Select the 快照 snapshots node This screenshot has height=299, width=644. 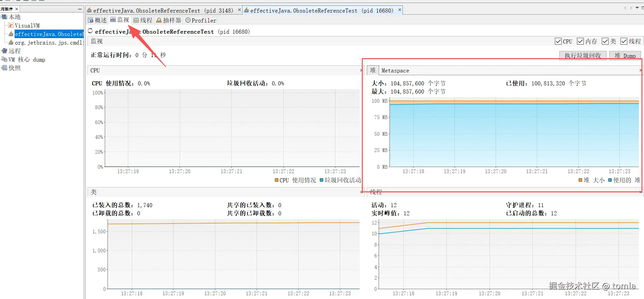[11, 68]
